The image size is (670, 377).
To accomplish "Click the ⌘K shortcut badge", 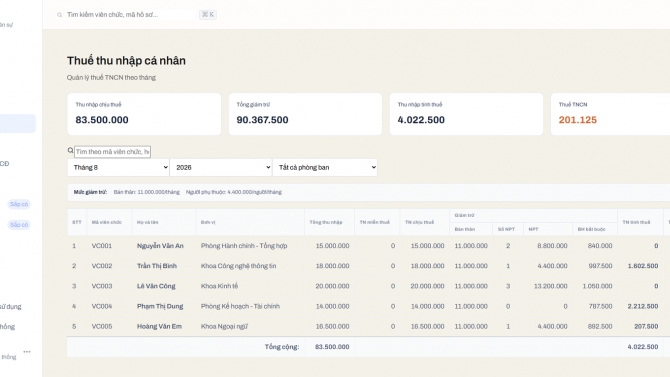I will tap(208, 15).
